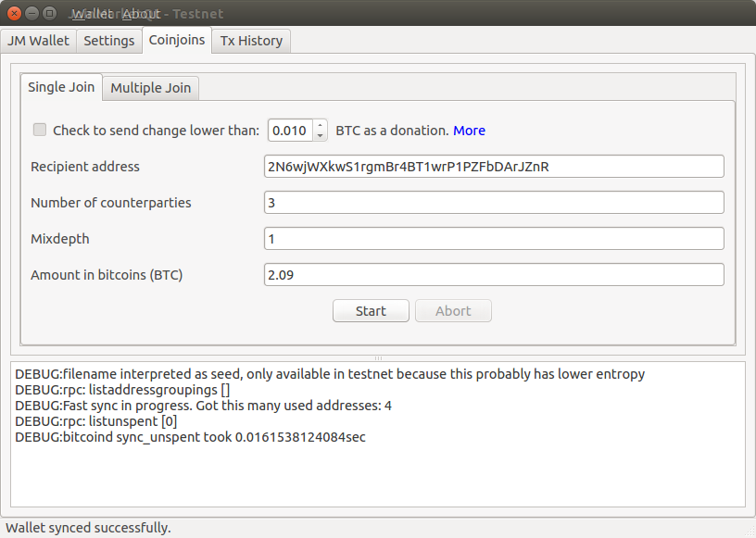Image resolution: width=756 pixels, height=538 pixels.
Task: Increase donation threshold with up arrow
Action: (321, 125)
